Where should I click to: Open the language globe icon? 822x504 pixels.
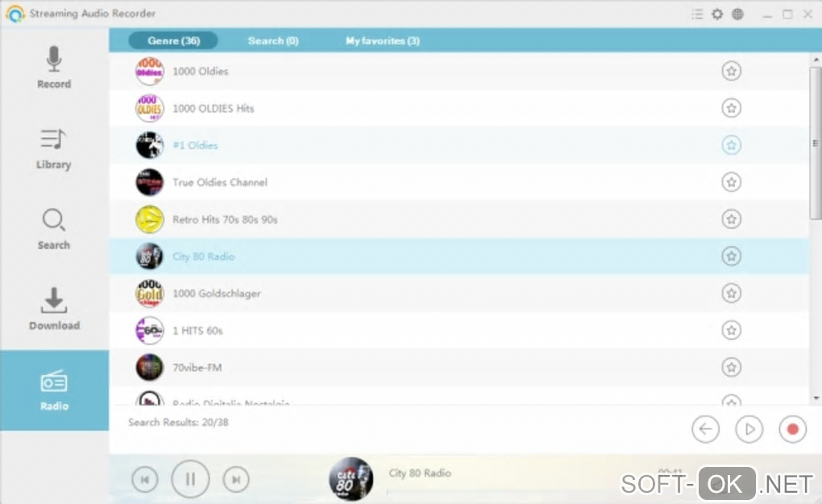coord(737,14)
